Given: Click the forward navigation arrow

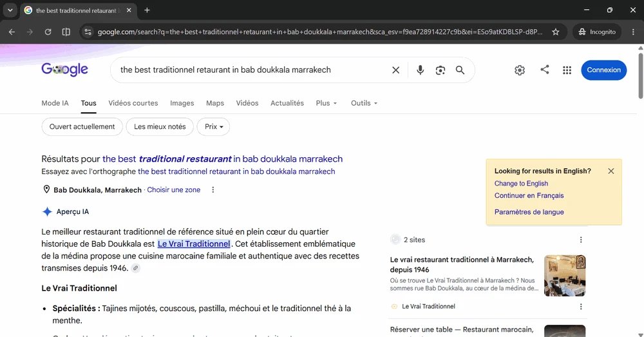Looking at the screenshot, I should 30,32.
